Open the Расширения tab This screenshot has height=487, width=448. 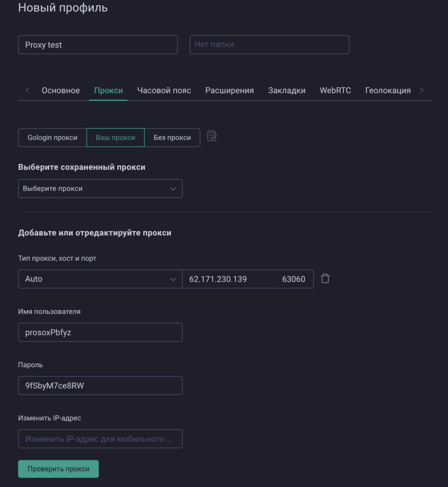tap(229, 90)
